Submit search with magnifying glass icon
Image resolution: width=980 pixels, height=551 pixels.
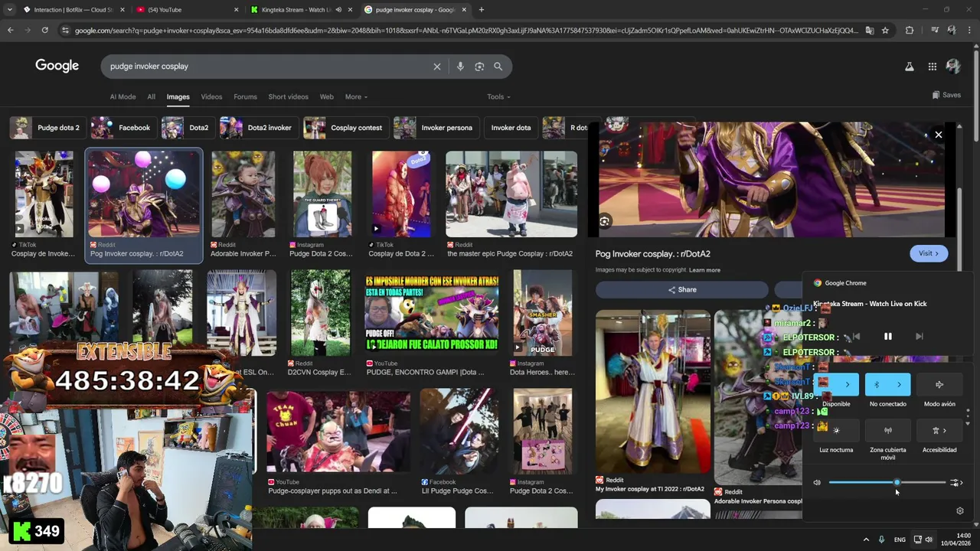pos(498,67)
